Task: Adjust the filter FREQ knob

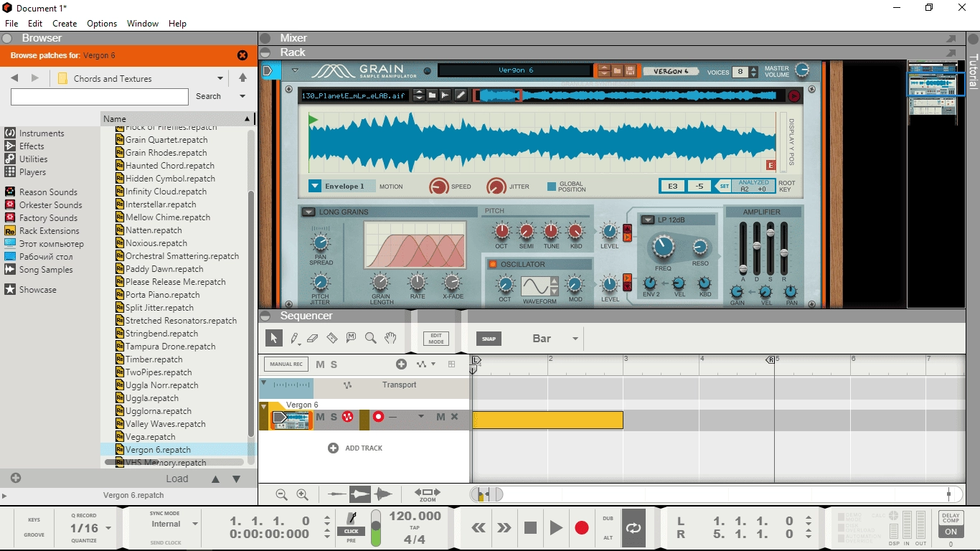Action: 664,248
